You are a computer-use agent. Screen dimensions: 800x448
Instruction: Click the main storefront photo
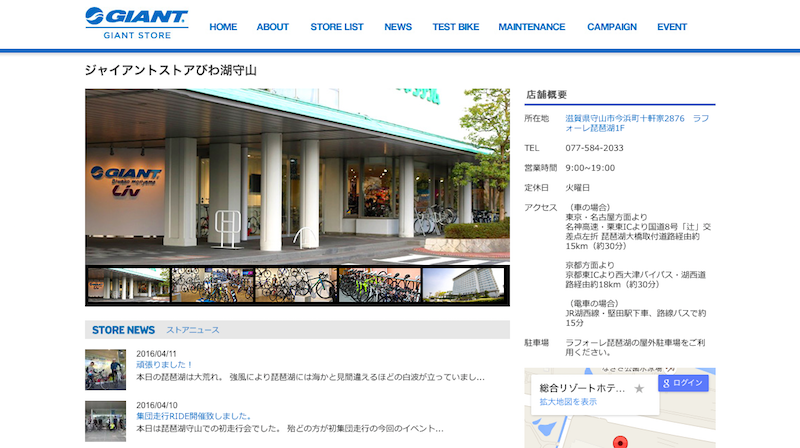pos(297,177)
